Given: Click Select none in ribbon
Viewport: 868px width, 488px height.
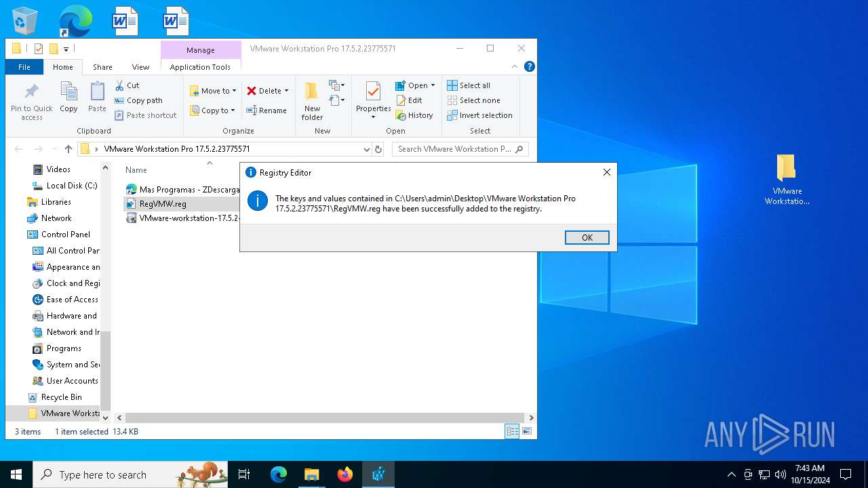Looking at the screenshot, I should pos(474,100).
